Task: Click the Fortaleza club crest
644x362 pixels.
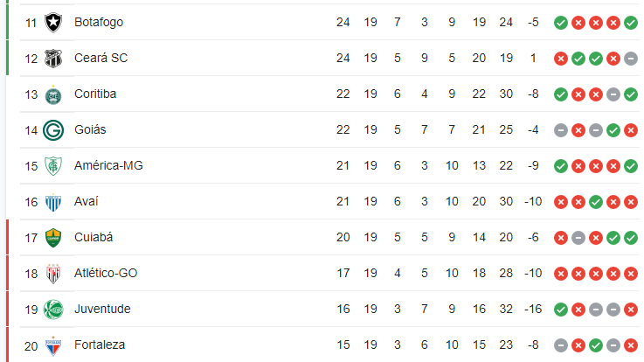Action: click(x=53, y=346)
